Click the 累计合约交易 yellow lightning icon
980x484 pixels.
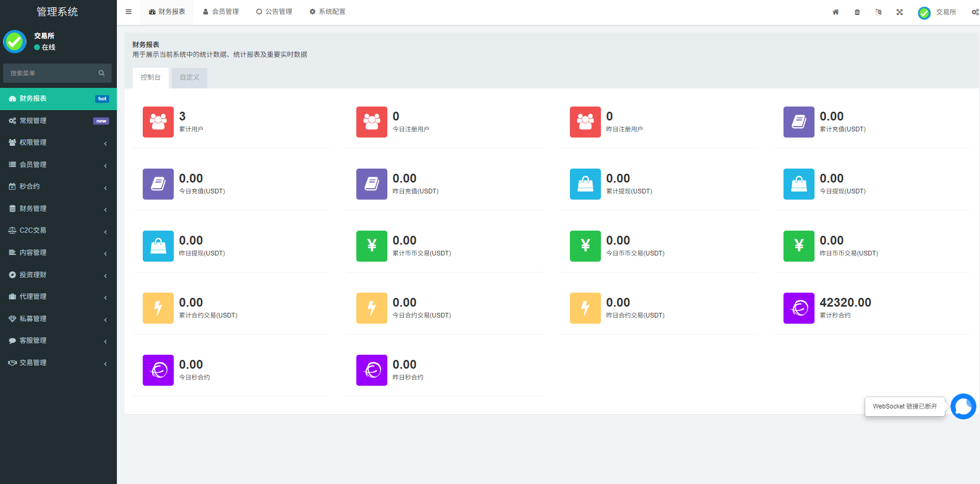coord(158,308)
